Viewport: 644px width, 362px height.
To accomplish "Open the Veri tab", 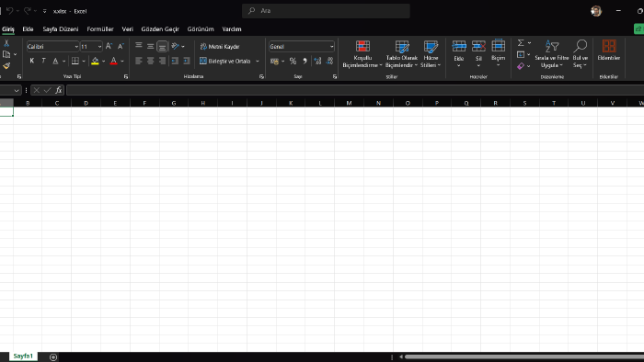I will pyautogui.click(x=127, y=29).
